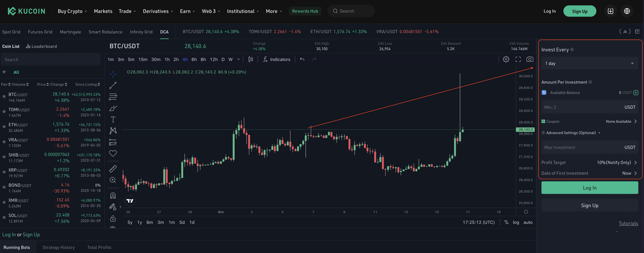Open the candlestick chart type icon

tap(251, 59)
